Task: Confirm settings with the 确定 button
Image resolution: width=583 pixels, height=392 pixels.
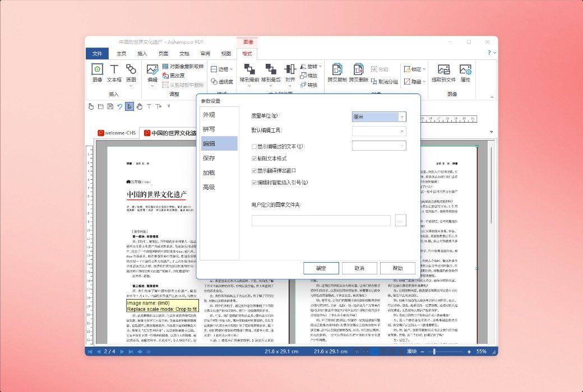Action: click(x=320, y=268)
